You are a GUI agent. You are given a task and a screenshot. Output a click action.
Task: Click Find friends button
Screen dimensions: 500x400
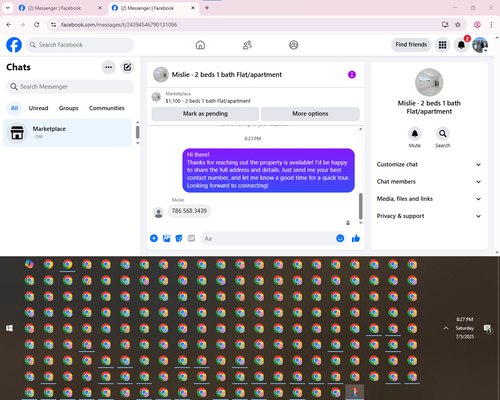coord(411,45)
